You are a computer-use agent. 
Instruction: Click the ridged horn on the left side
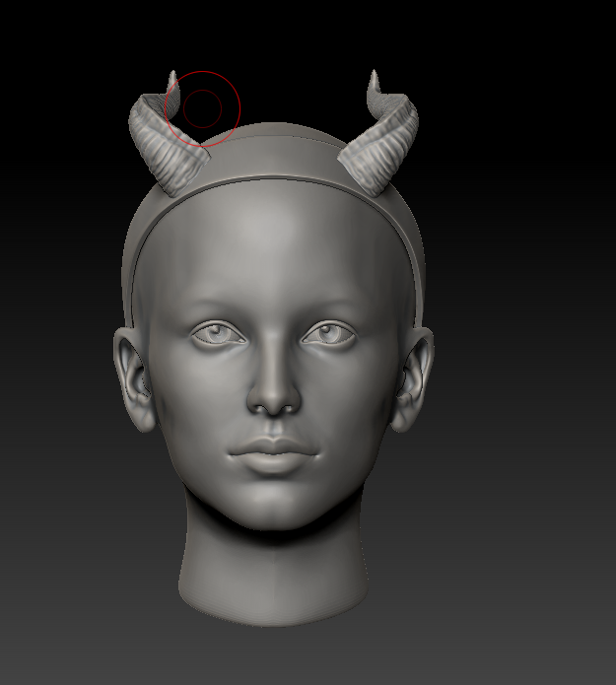pyautogui.click(x=158, y=138)
